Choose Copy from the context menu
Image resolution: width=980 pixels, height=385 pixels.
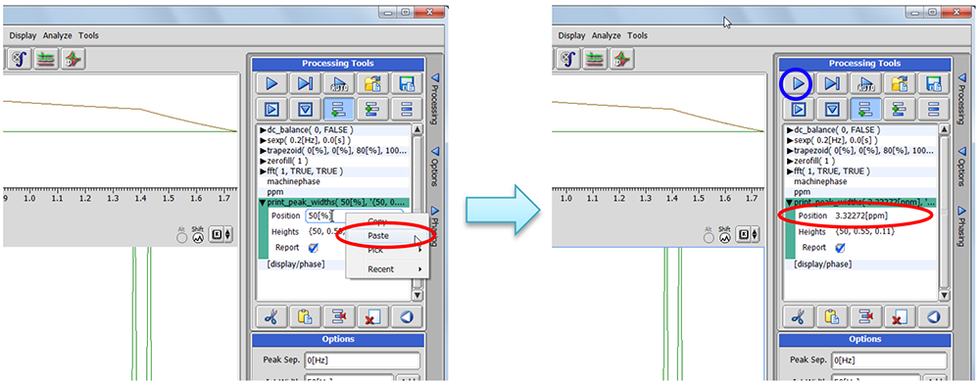pyautogui.click(x=377, y=220)
